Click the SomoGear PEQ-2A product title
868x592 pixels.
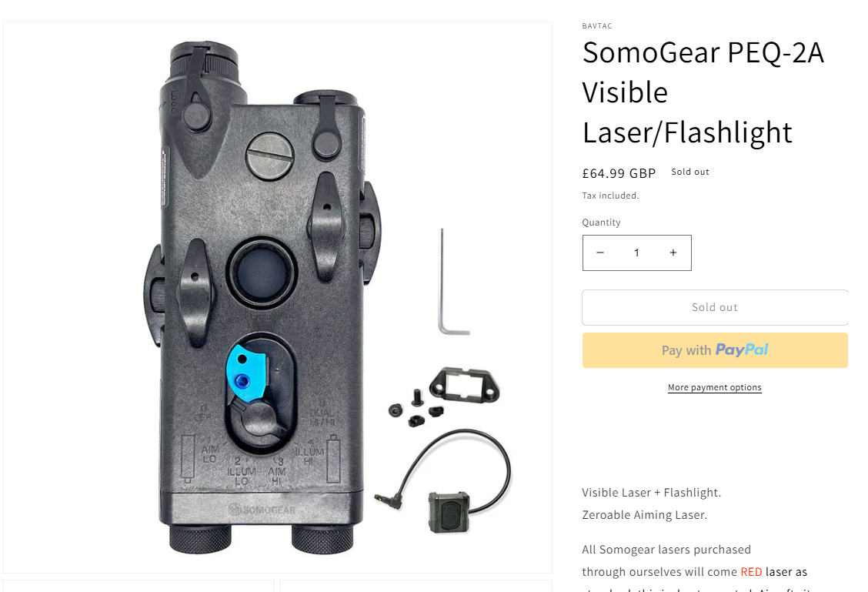pyautogui.click(x=703, y=92)
